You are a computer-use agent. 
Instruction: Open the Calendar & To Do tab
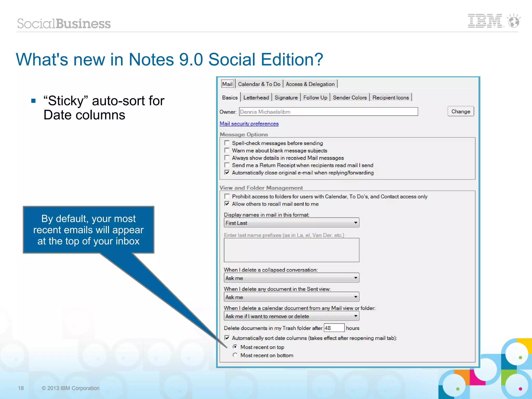coord(259,84)
